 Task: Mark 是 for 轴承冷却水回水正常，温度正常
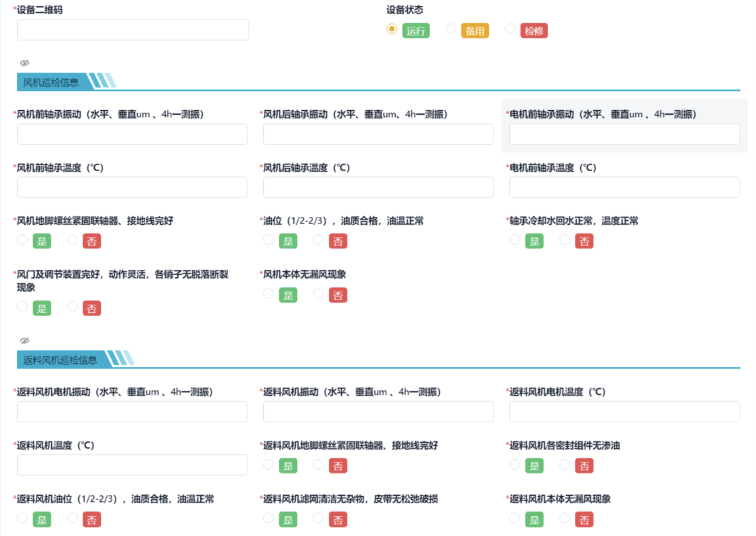click(514, 239)
